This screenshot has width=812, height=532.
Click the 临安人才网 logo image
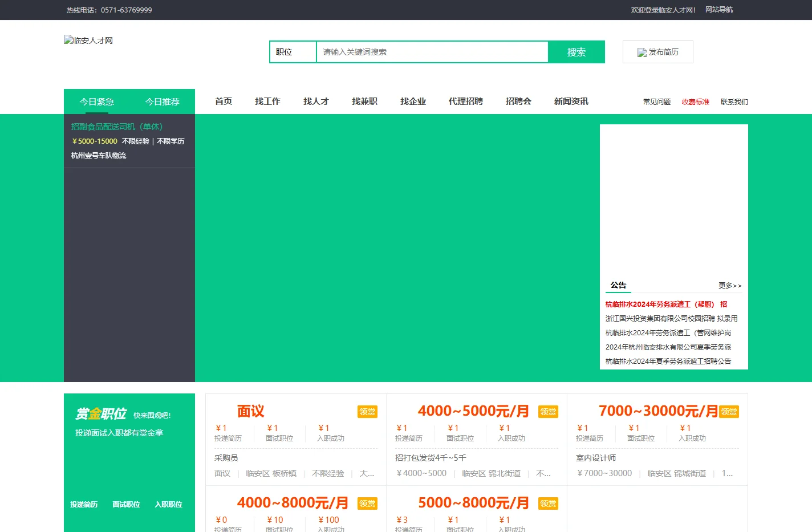tap(88, 40)
